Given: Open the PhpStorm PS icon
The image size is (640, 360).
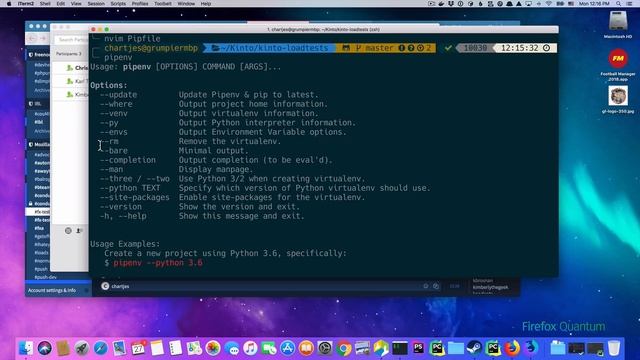Looking at the screenshot, I should (418, 348).
